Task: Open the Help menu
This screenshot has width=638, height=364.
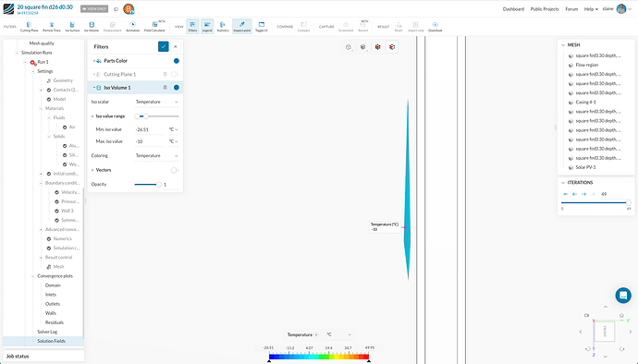Action: [591, 9]
